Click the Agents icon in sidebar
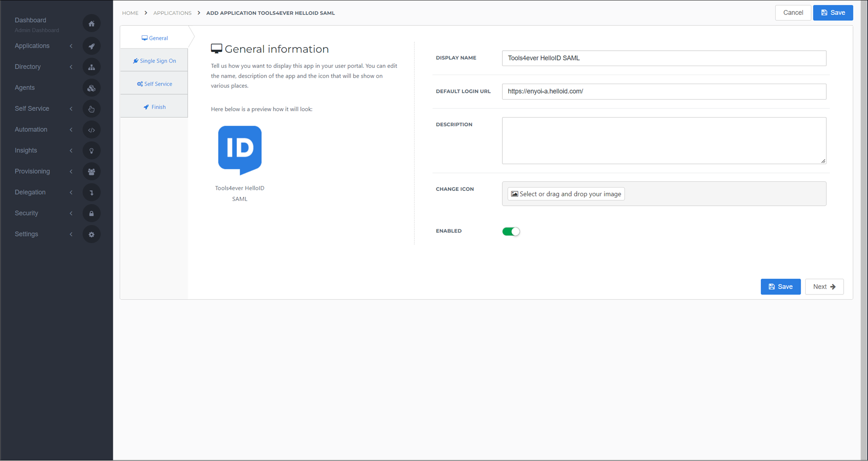The height and width of the screenshot is (461, 868). point(91,88)
